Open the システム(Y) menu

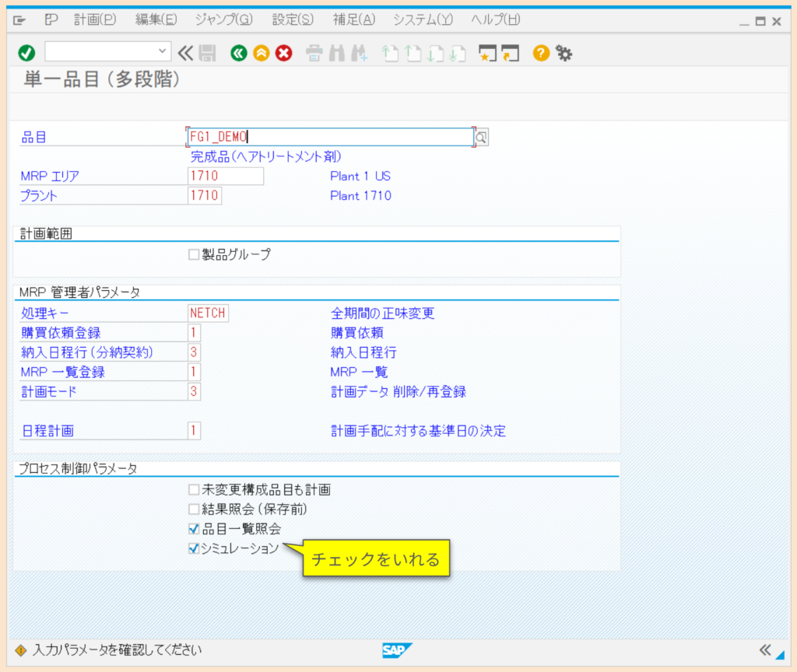click(x=423, y=19)
